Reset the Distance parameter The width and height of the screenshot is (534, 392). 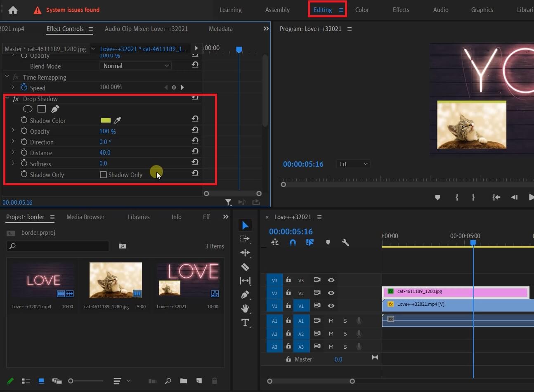pos(195,151)
